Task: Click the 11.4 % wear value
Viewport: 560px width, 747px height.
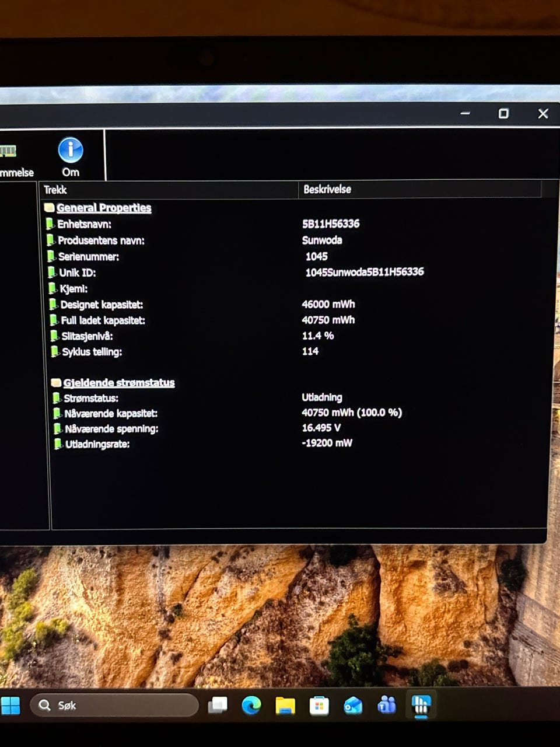Action: 318,336
